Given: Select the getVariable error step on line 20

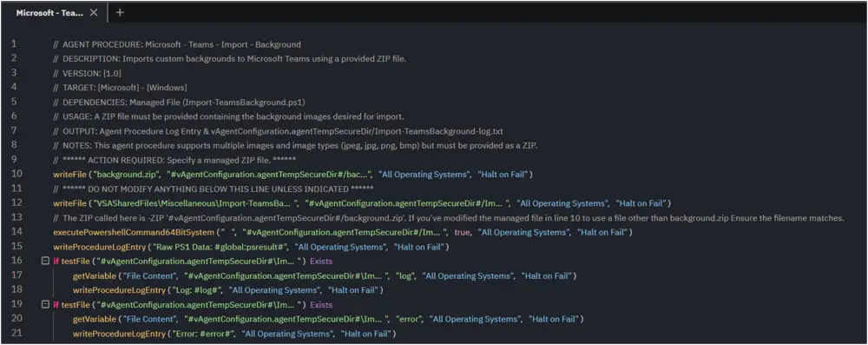Looking at the screenshot, I should [328, 319].
